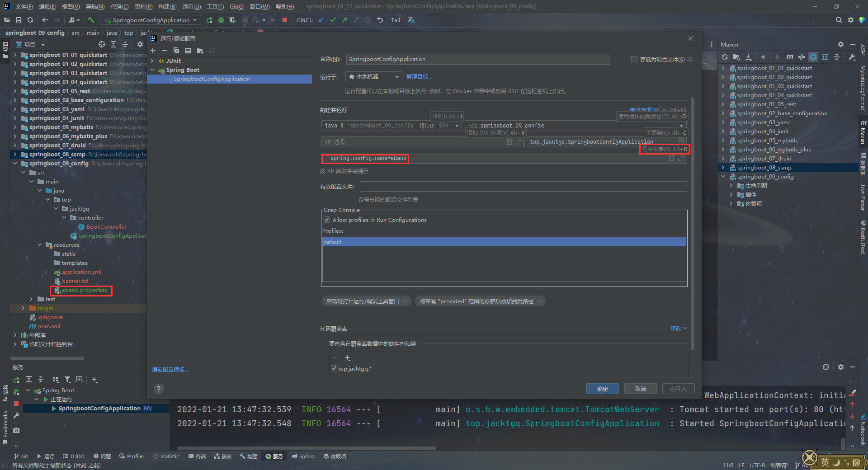The height and width of the screenshot is (470, 868).
Task: Add a new configuration with the plus icon
Action: [153, 51]
